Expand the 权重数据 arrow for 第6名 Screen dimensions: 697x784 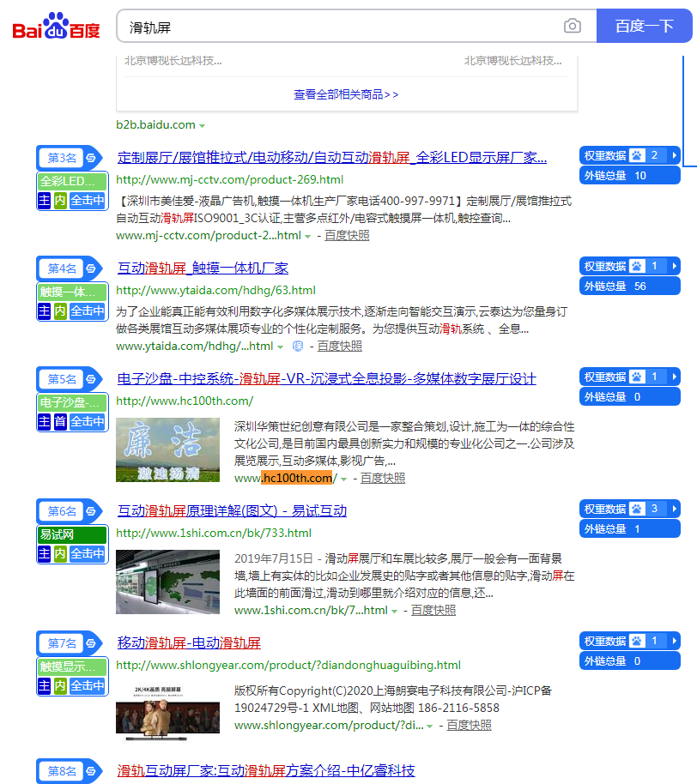coord(674,509)
